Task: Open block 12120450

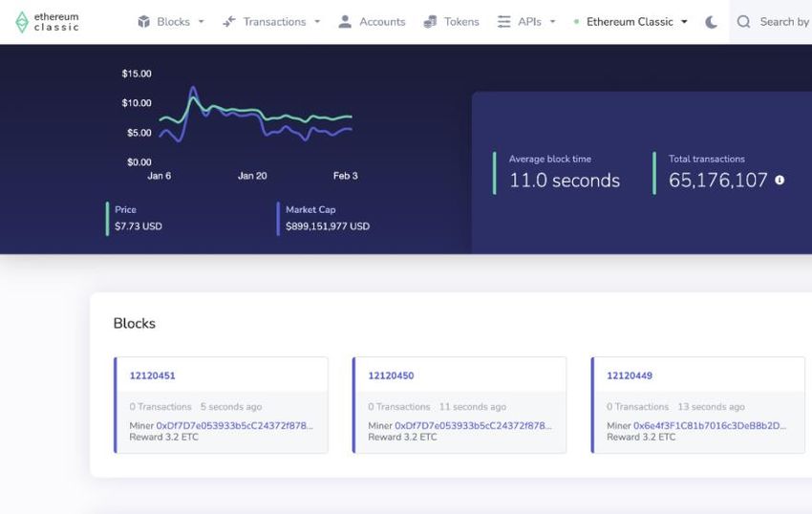Action: 391,375
